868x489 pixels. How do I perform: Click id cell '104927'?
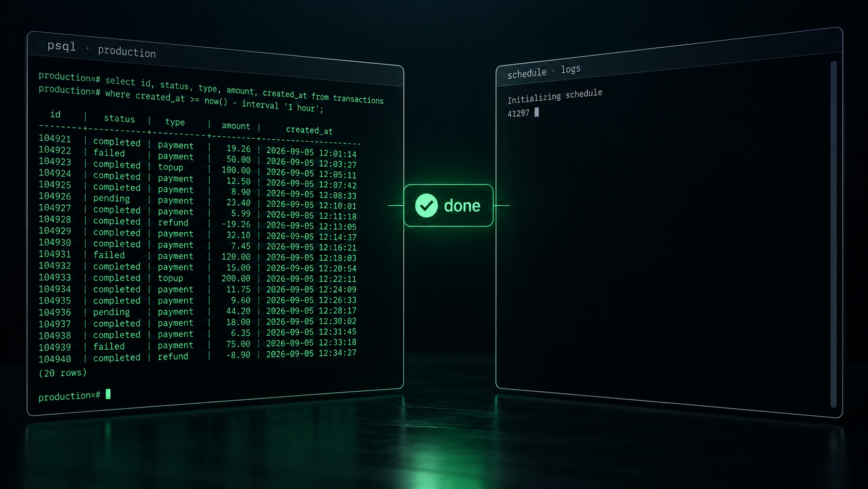[55, 208]
